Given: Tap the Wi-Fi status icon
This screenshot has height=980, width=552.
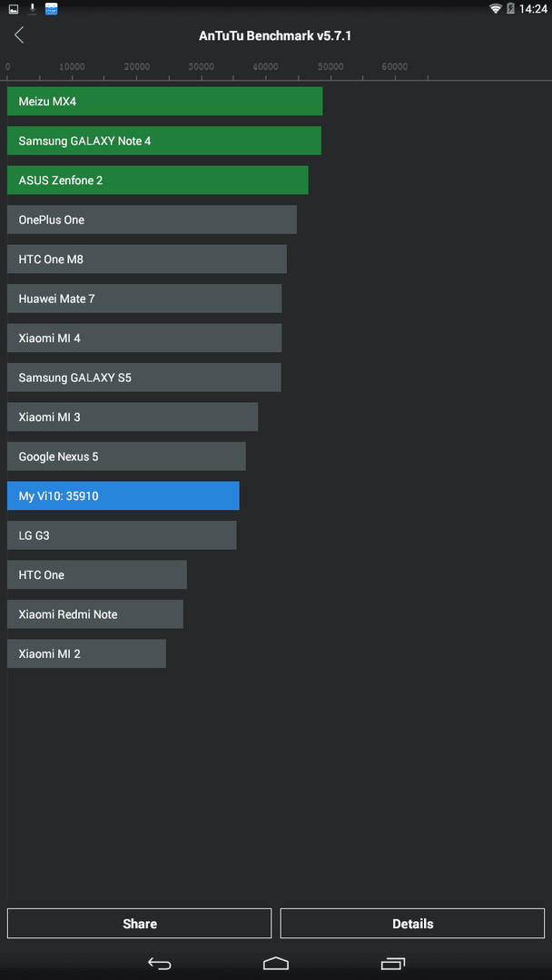Looking at the screenshot, I should (x=496, y=9).
